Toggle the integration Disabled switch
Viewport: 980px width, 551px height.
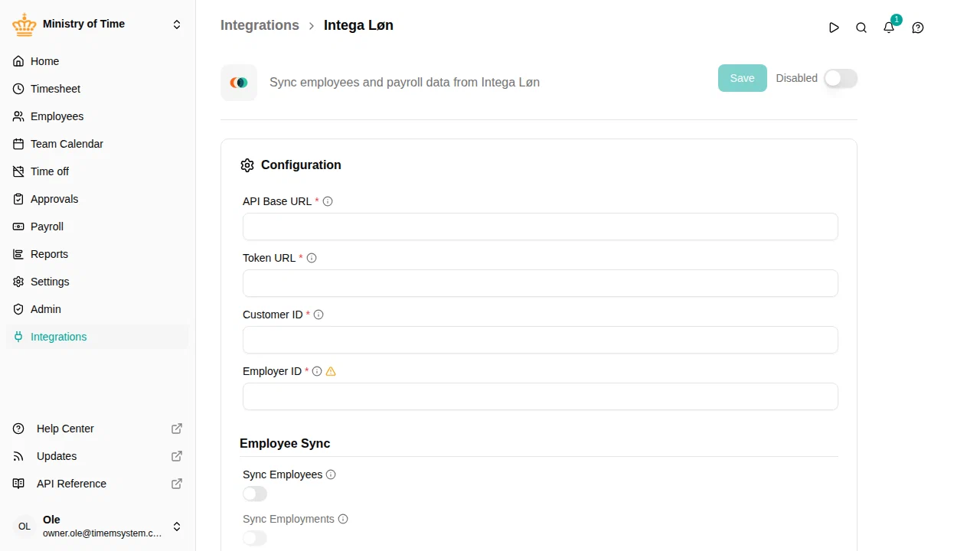click(x=841, y=78)
